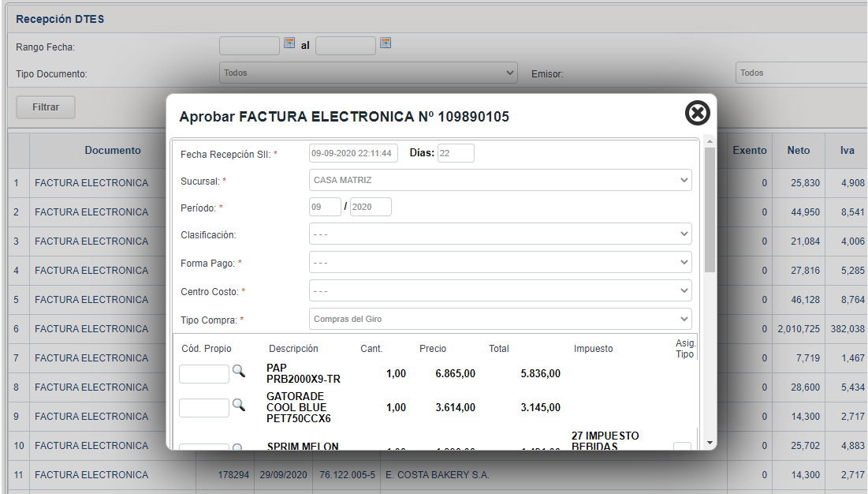Open the Emisor filter dropdown

click(x=800, y=73)
